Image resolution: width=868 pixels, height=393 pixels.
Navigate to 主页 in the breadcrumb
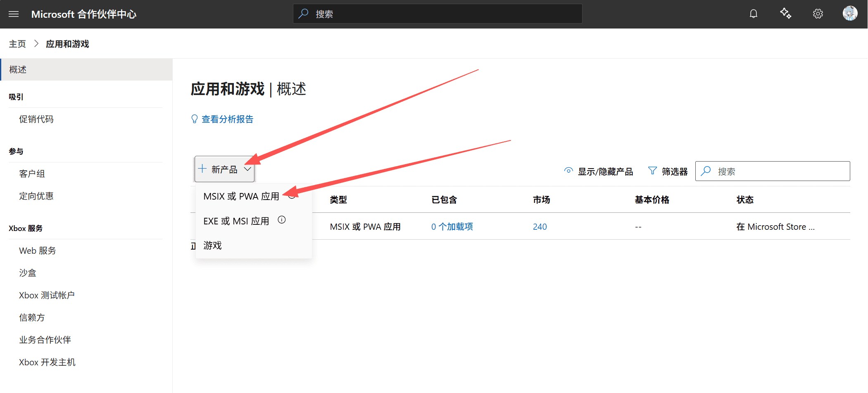click(x=17, y=44)
